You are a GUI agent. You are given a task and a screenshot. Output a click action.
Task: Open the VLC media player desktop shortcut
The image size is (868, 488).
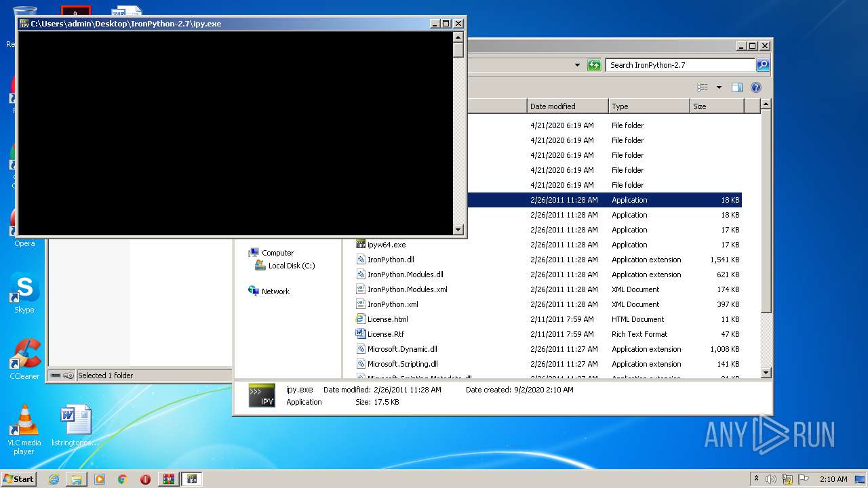click(x=24, y=430)
